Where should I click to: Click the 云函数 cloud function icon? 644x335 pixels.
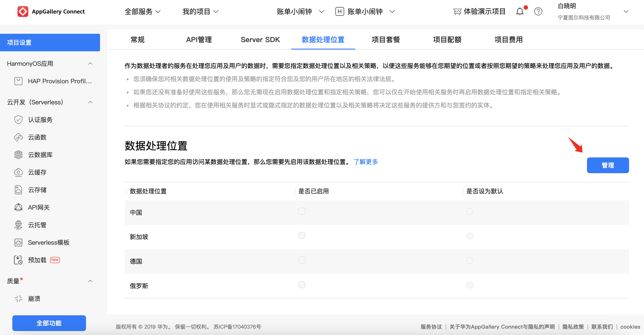pos(18,137)
